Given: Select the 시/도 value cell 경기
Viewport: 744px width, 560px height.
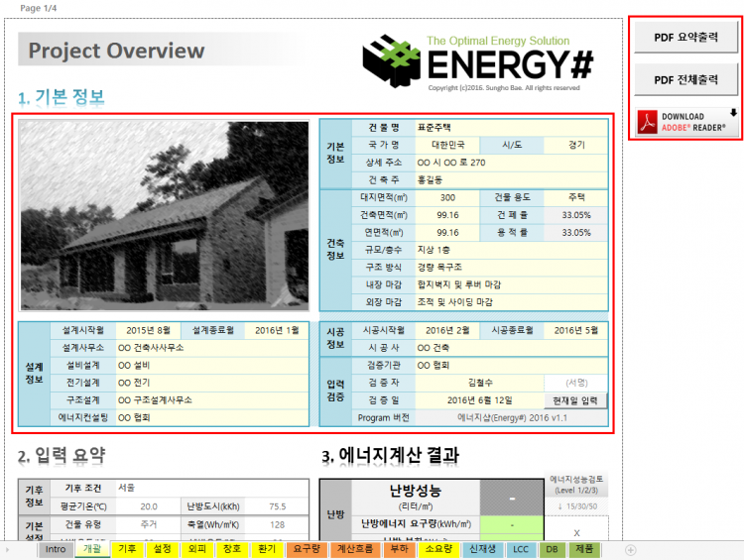Looking at the screenshot, I should (x=575, y=145).
